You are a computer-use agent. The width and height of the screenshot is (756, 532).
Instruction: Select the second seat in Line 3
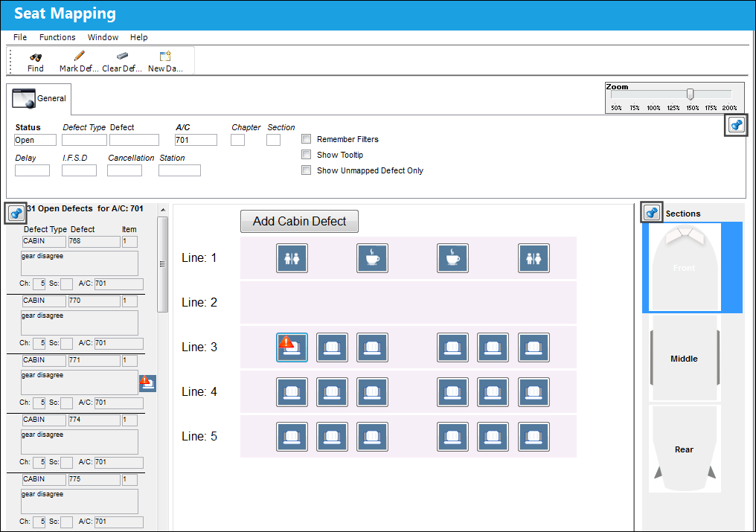pos(332,347)
